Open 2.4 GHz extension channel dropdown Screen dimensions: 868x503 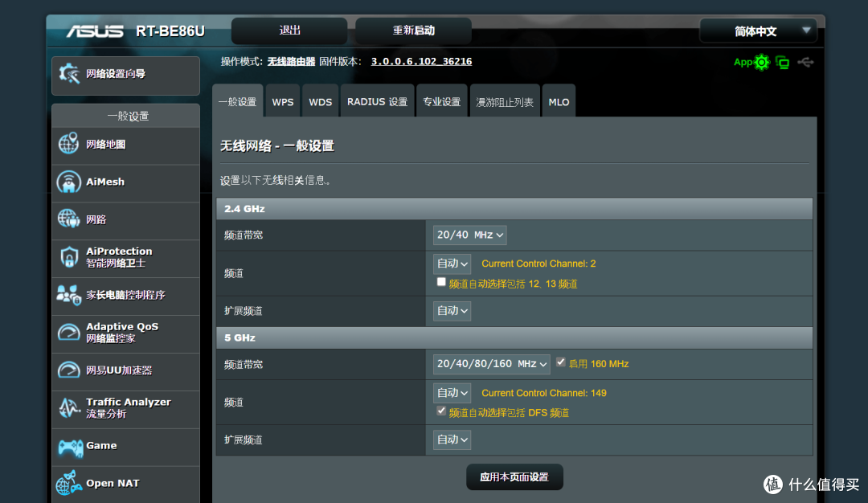tap(452, 311)
